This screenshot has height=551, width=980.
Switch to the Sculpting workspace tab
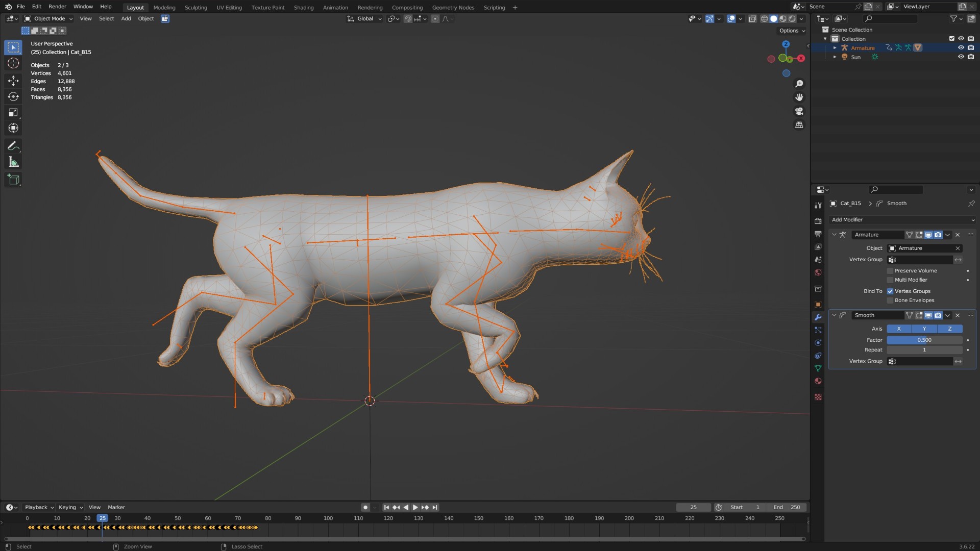(x=195, y=8)
